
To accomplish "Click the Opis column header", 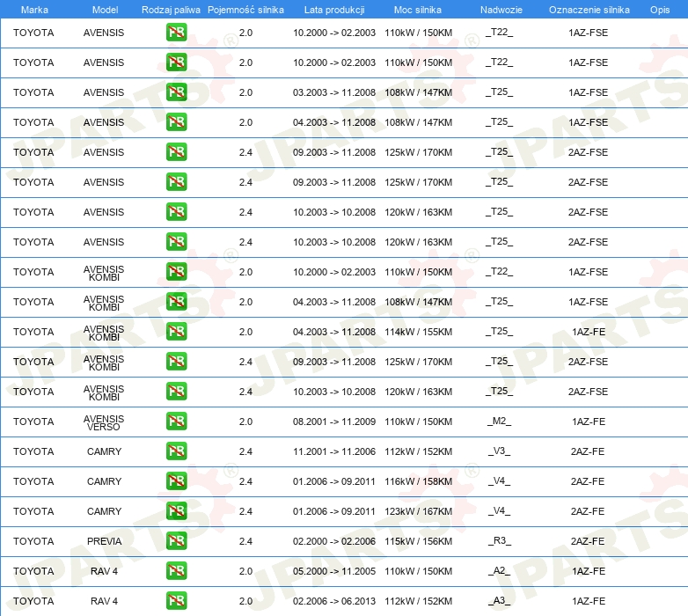I will [660, 10].
